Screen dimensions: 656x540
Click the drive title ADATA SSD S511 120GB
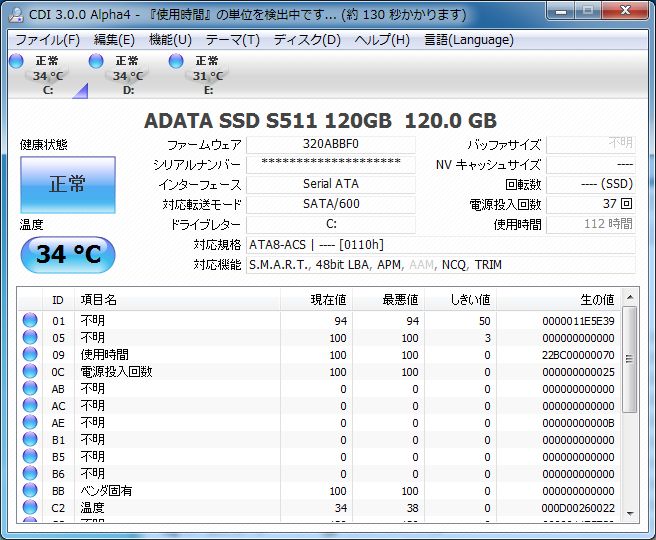pos(268,120)
